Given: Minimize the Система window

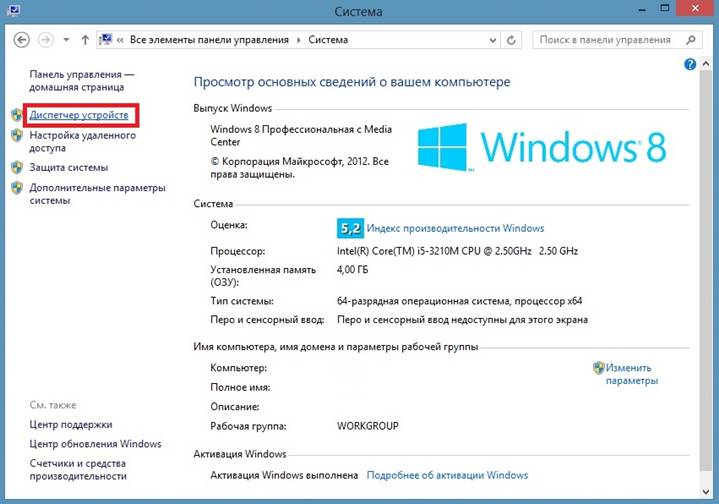Looking at the screenshot, I should coord(642,9).
